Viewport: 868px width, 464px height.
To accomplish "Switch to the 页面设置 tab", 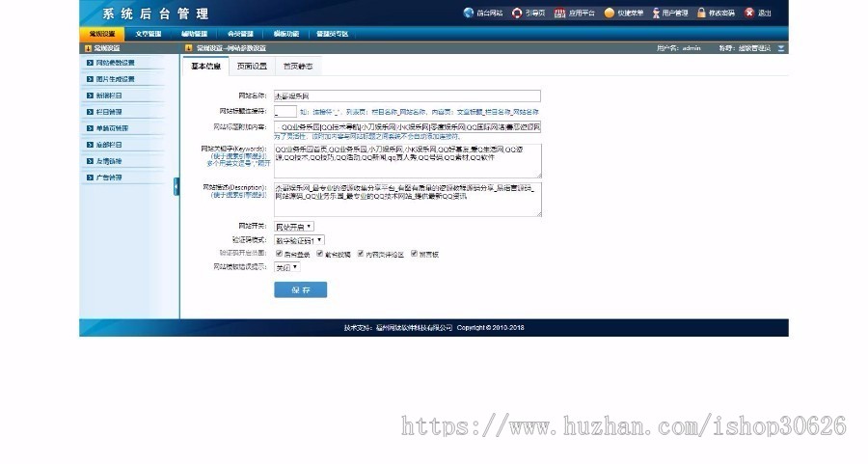I will pos(252,66).
